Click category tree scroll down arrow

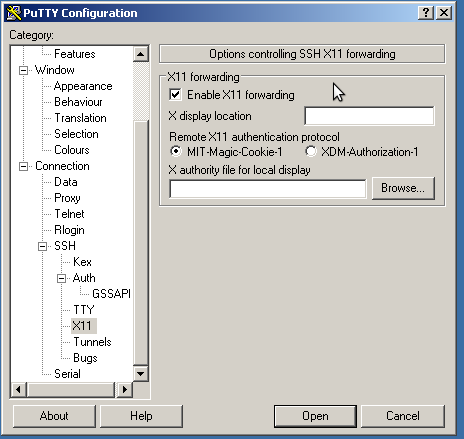pyautogui.click(x=141, y=374)
